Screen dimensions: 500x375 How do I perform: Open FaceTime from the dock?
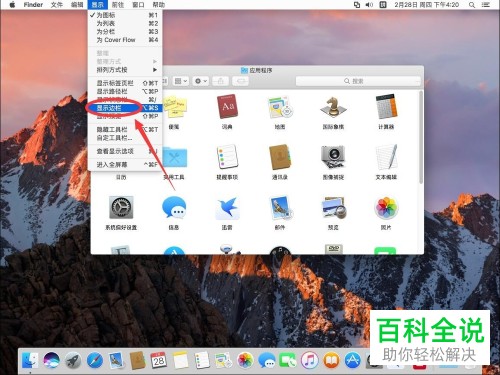288,361
